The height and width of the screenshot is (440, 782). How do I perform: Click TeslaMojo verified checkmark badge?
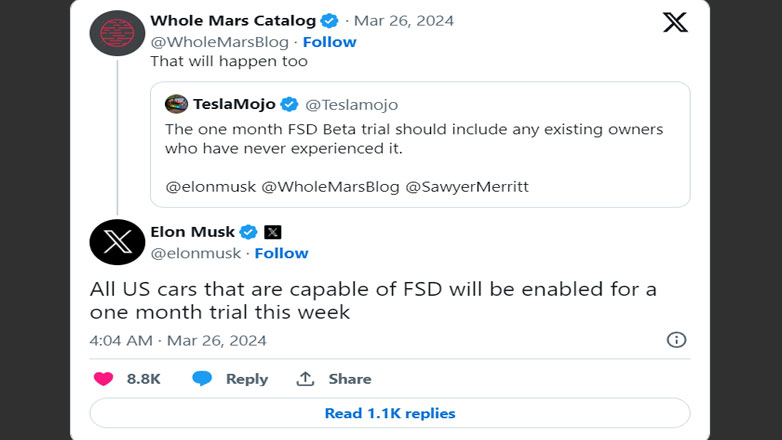coord(289,104)
